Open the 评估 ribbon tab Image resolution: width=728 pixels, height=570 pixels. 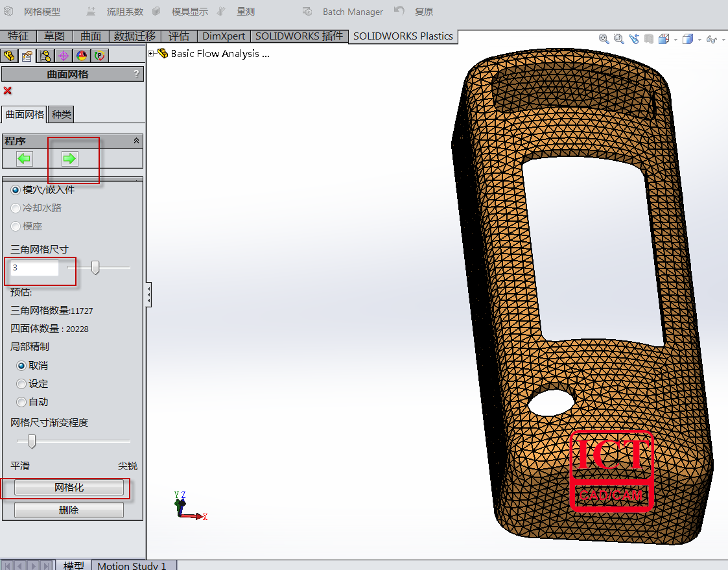click(178, 36)
